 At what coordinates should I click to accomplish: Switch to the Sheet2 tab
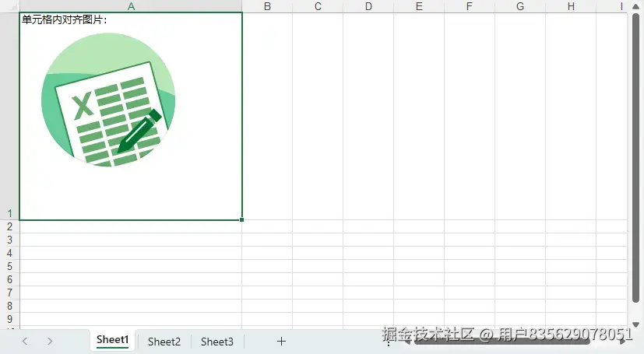coord(164,342)
